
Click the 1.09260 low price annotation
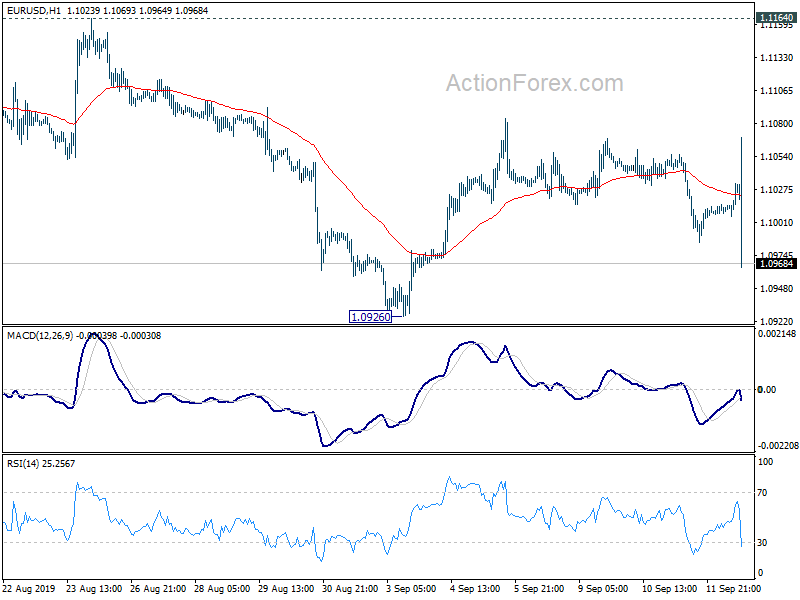click(371, 317)
